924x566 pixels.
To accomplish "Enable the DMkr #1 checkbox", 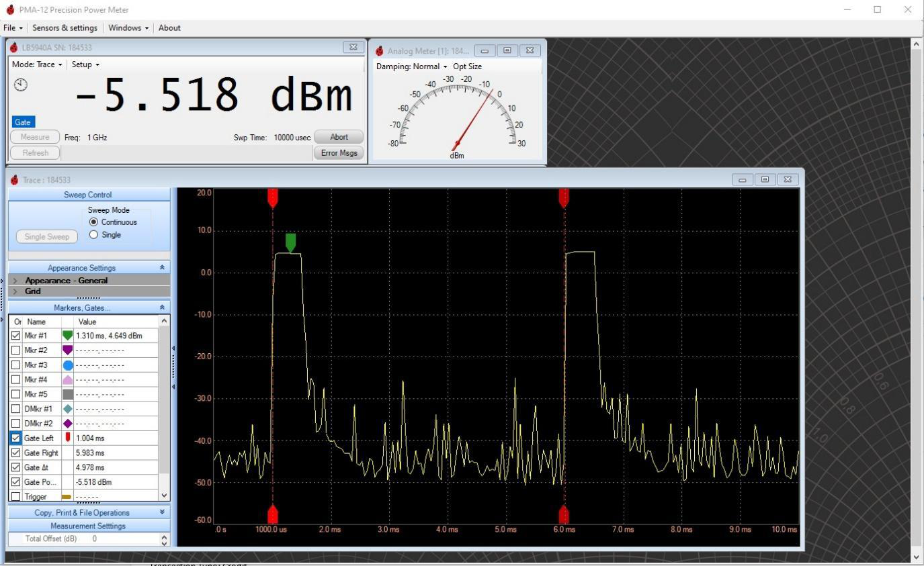I will 16,409.
